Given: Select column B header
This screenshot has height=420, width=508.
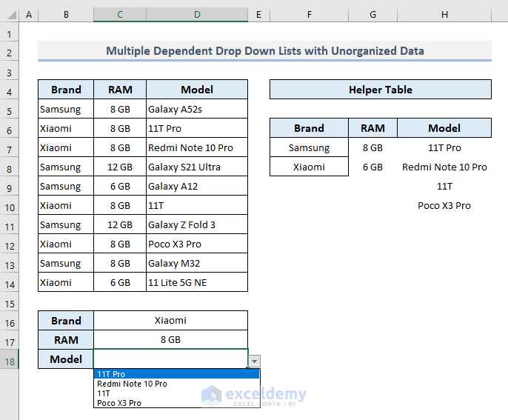Looking at the screenshot, I should (66, 14).
